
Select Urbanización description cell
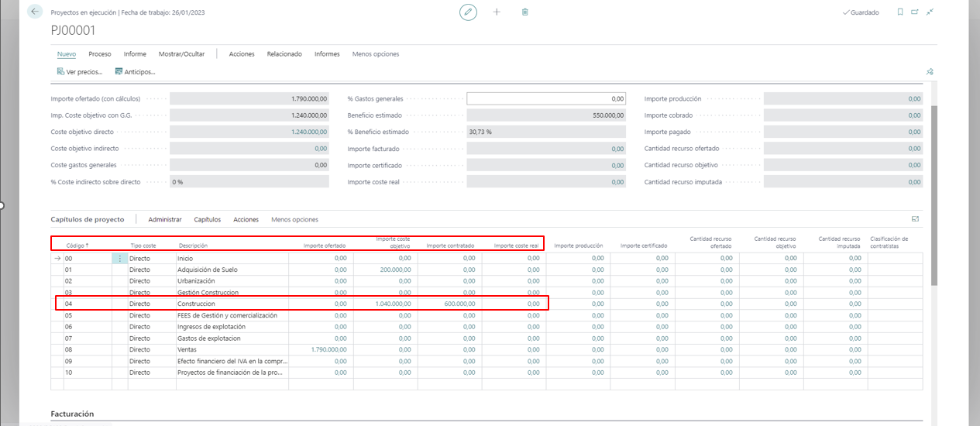point(232,281)
